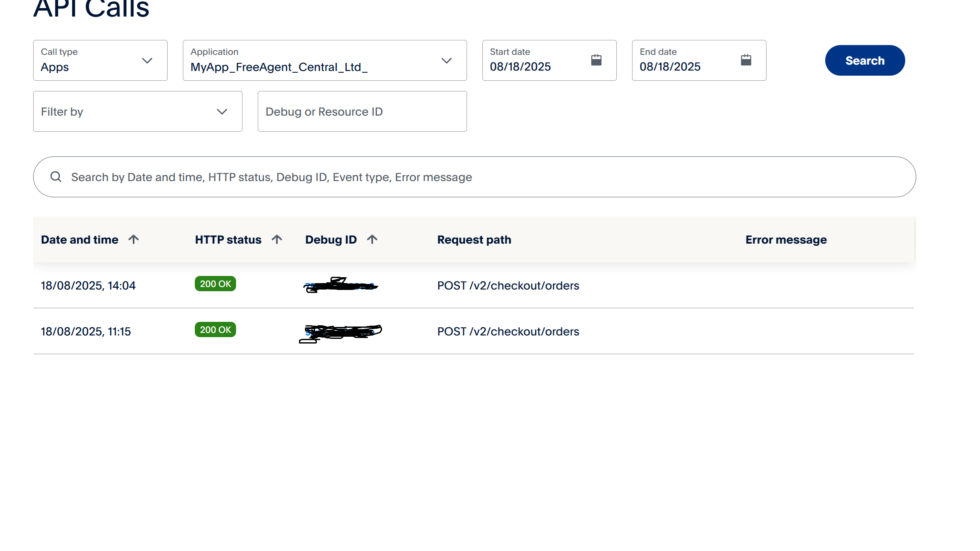980x551 pixels.
Task: Click the Call type chevron icon
Action: point(147,60)
